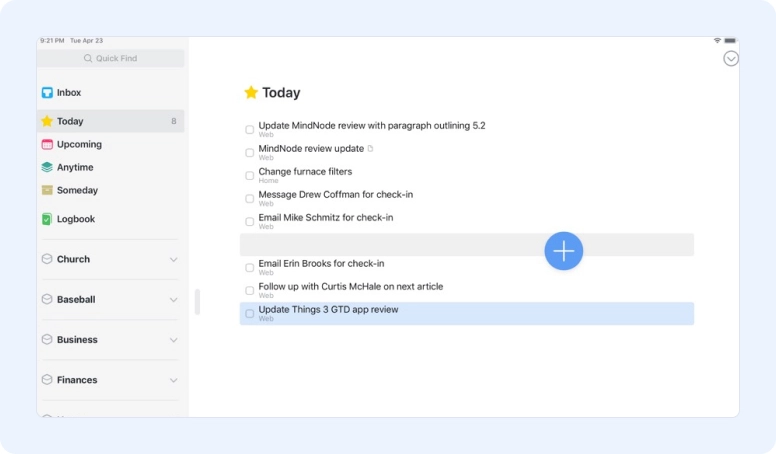Image resolution: width=776 pixels, height=454 pixels.
Task: Click the 'Home' tag under Change furnace filters
Action: (268, 181)
